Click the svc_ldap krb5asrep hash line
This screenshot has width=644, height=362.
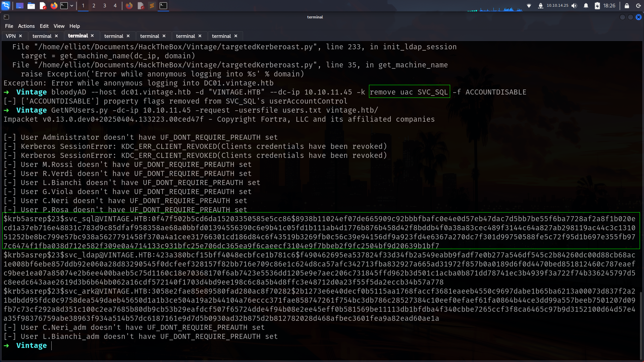tap(319, 268)
